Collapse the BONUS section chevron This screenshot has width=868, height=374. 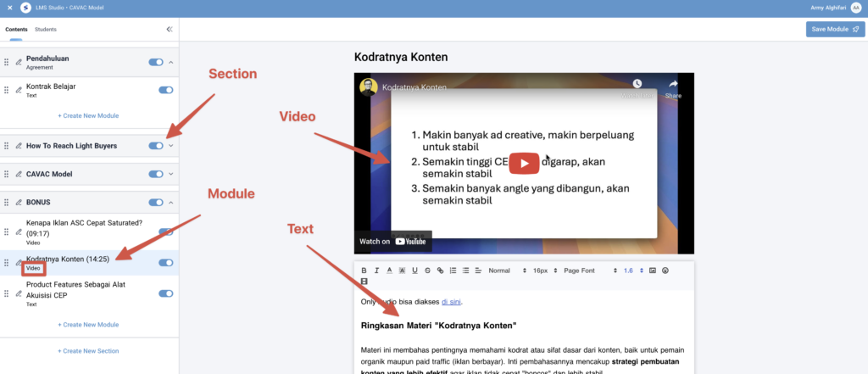click(171, 203)
